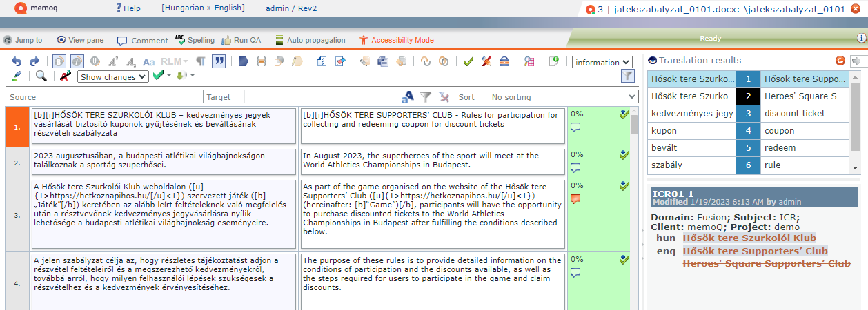Click the superscript formatting icon
This screenshot has height=310, width=868.
(113, 61)
